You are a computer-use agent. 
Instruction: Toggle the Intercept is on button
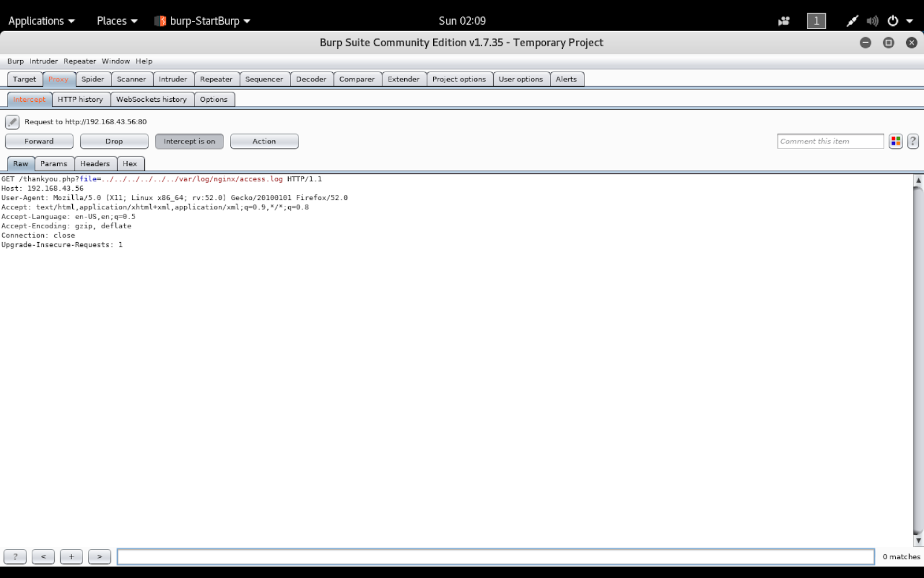(189, 142)
